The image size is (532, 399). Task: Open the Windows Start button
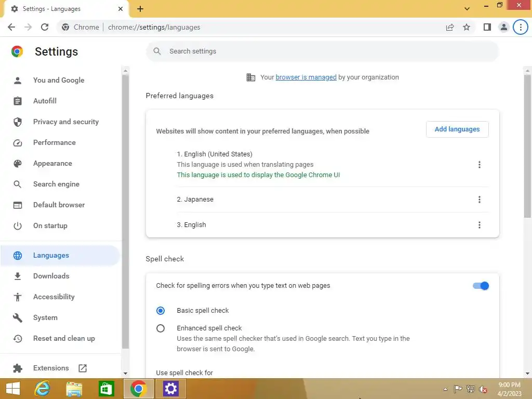13,389
